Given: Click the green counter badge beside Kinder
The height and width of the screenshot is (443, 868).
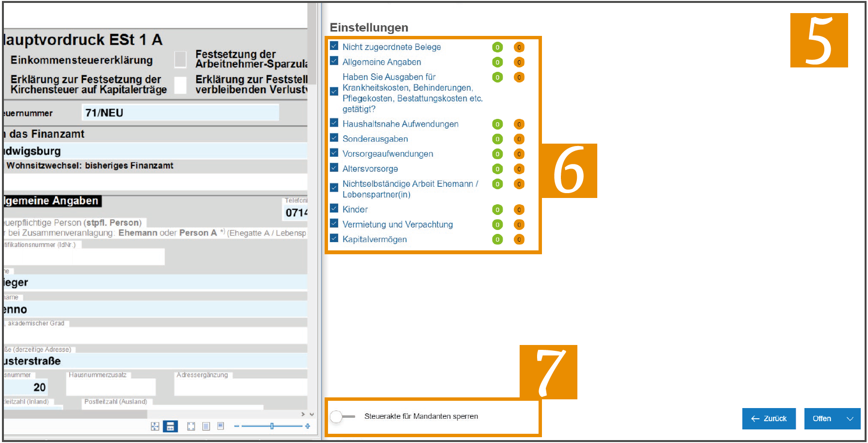Looking at the screenshot, I should (x=497, y=210).
